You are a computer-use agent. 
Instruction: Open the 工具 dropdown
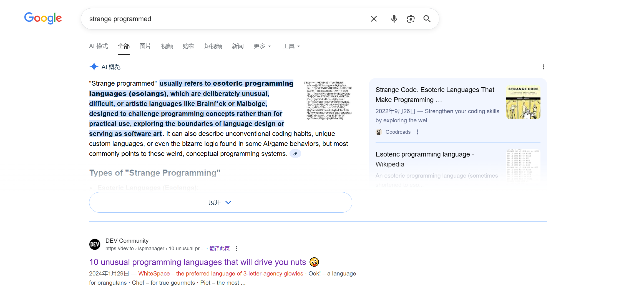[x=291, y=46]
